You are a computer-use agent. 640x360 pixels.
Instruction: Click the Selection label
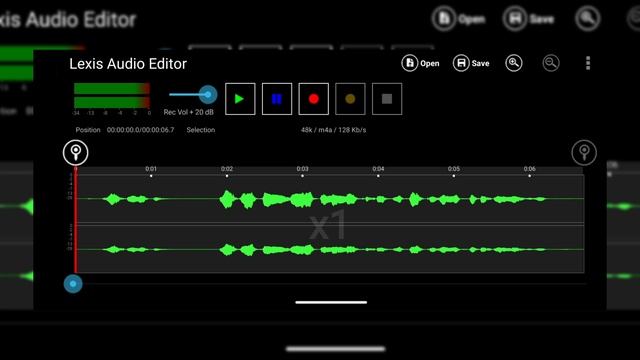(200, 130)
